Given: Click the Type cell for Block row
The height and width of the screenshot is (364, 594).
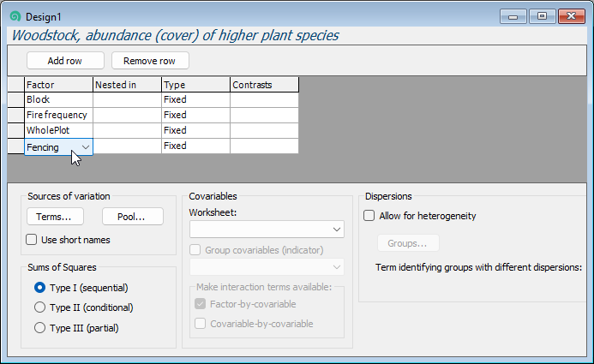Looking at the screenshot, I should point(195,99).
